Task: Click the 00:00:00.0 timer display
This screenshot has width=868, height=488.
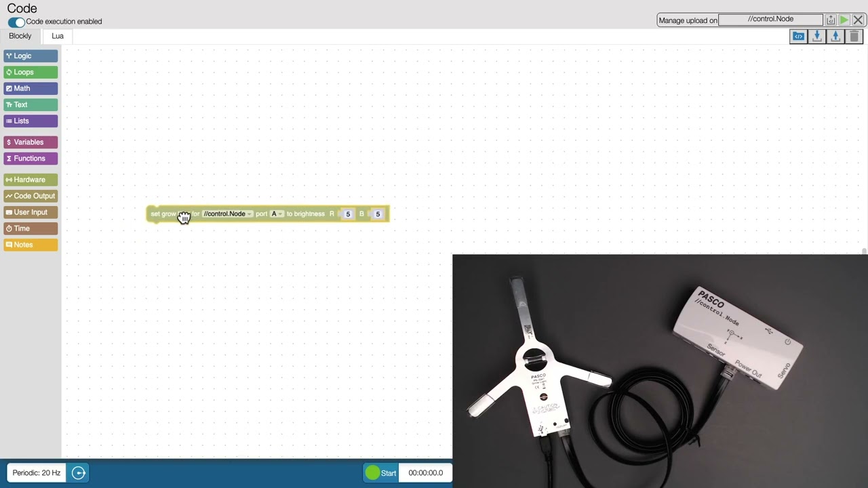Action: [x=426, y=473]
